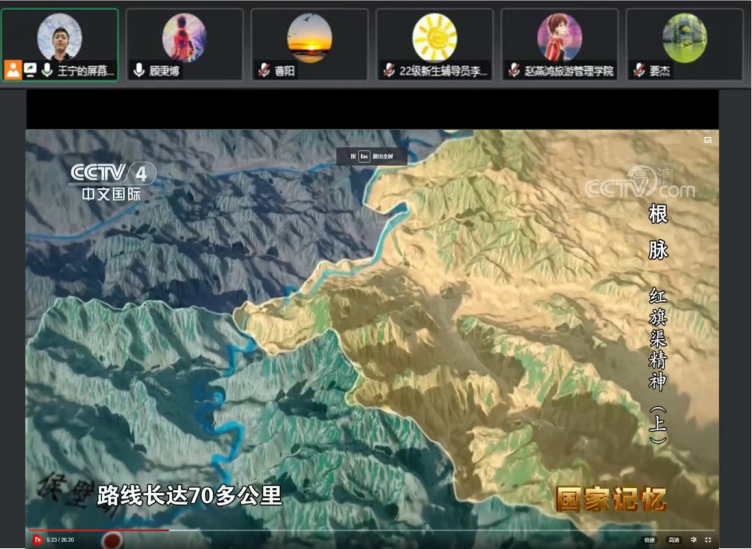Click participant name 22级新生辅导员李
This screenshot has width=752, height=549.
point(443,71)
